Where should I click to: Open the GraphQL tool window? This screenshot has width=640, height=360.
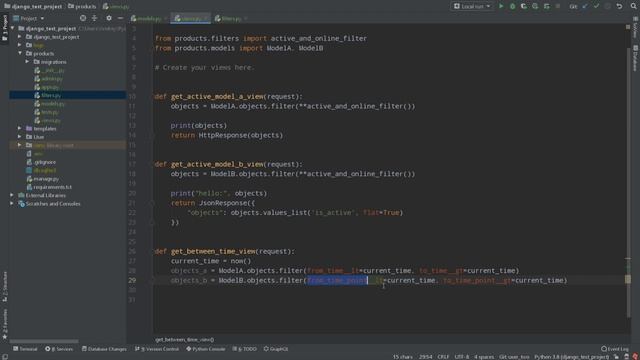coord(276,349)
